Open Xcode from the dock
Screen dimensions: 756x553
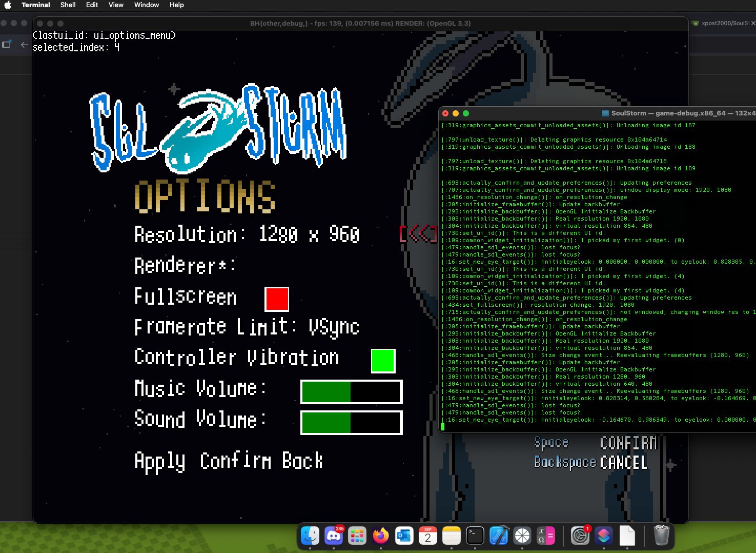pyautogui.click(x=499, y=536)
